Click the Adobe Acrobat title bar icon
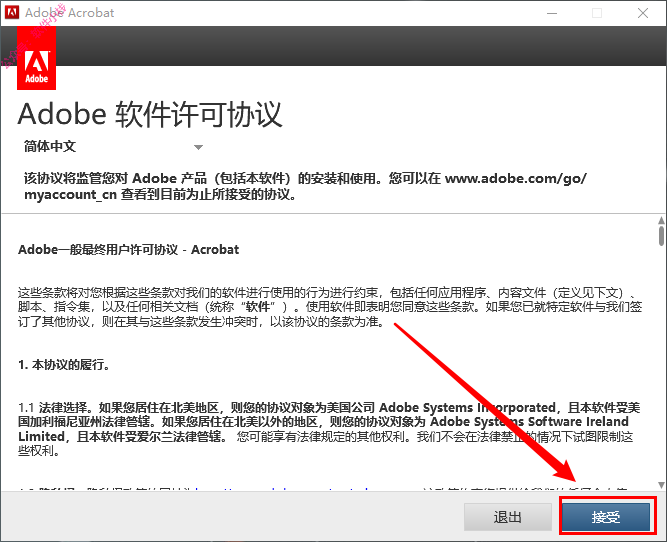 [x=11, y=12]
